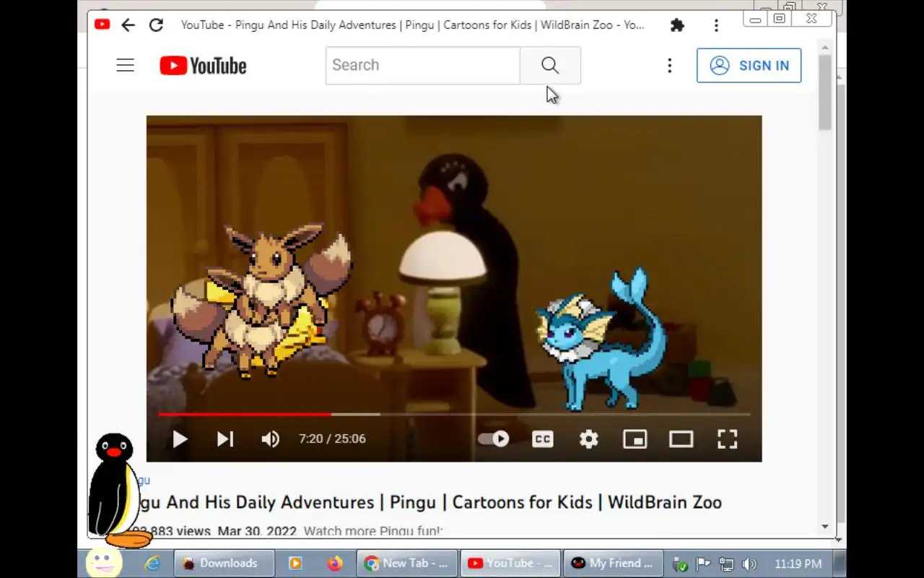The image size is (924, 578).
Task: Click the page vertical scrollbar thumb
Action: coord(825,92)
